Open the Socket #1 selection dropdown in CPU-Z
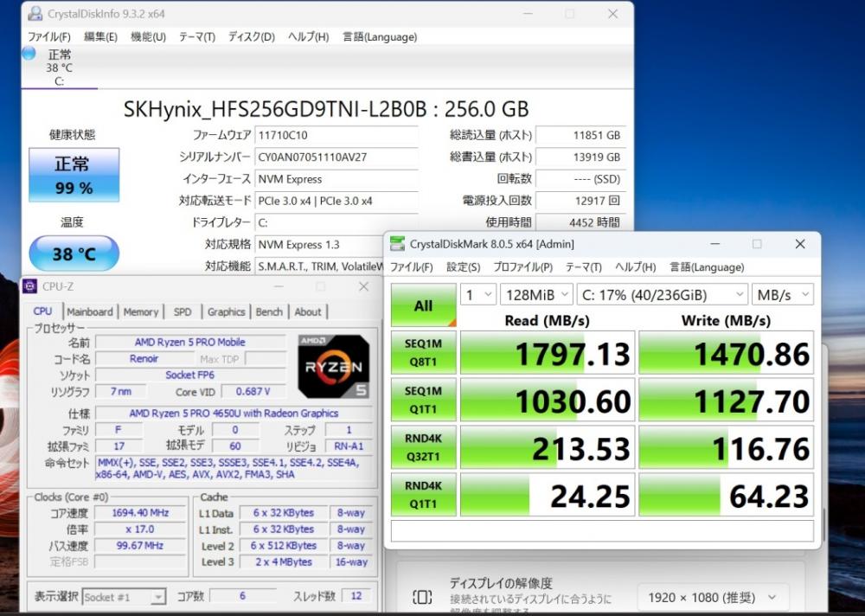Viewport: 865px width, 616px height. click(x=124, y=597)
